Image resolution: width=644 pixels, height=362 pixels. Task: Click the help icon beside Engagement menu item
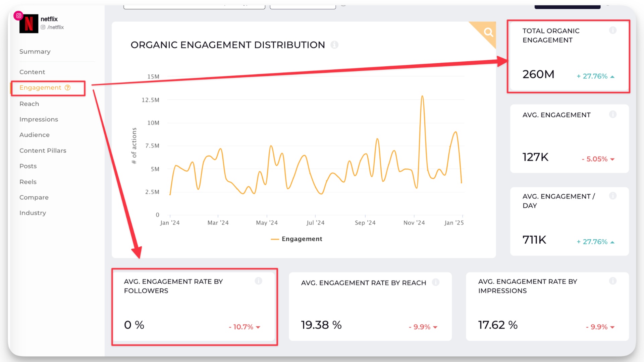(68, 87)
